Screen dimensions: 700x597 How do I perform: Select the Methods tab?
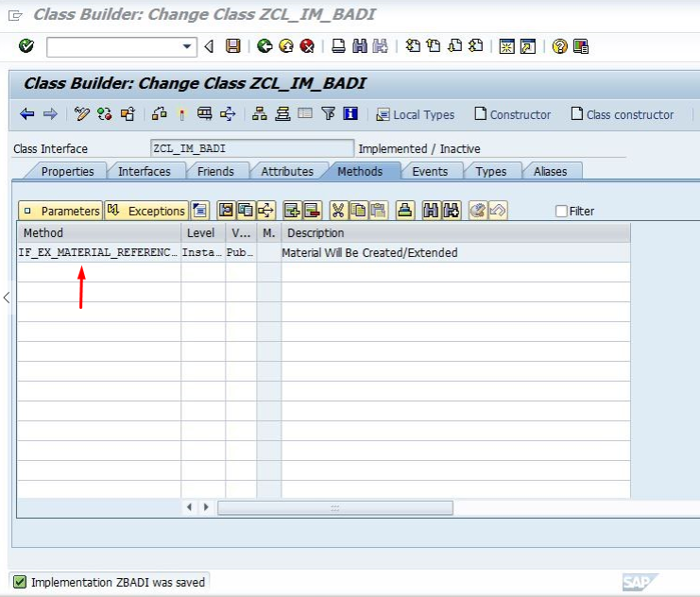point(360,172)
